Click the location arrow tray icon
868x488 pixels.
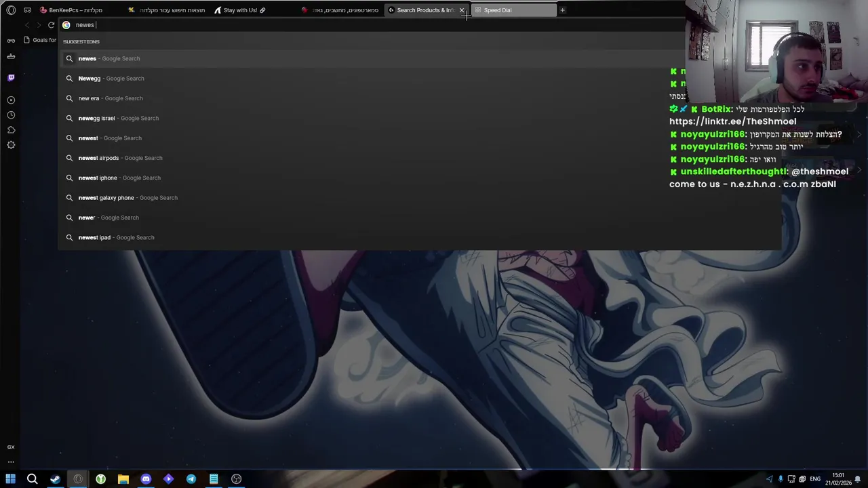769,479
